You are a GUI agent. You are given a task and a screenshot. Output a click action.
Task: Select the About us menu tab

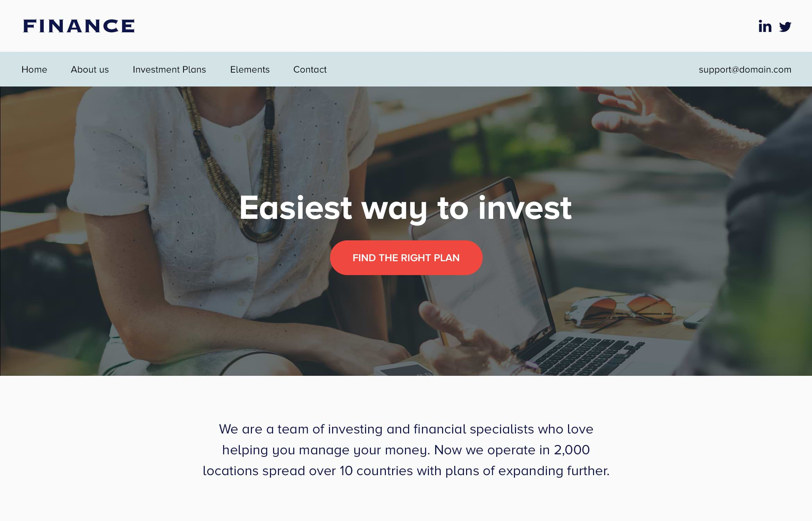click(x=90, y=69)
